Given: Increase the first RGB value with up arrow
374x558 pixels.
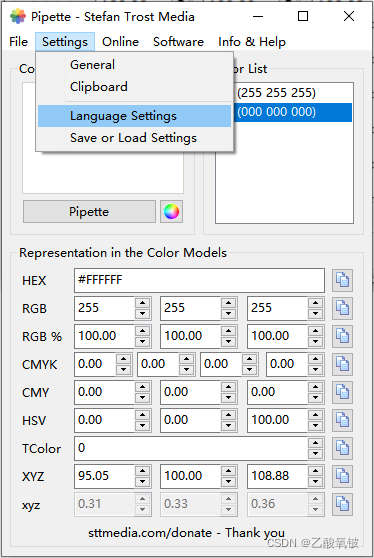Looking at the screenshot, I should click(143, 303).
